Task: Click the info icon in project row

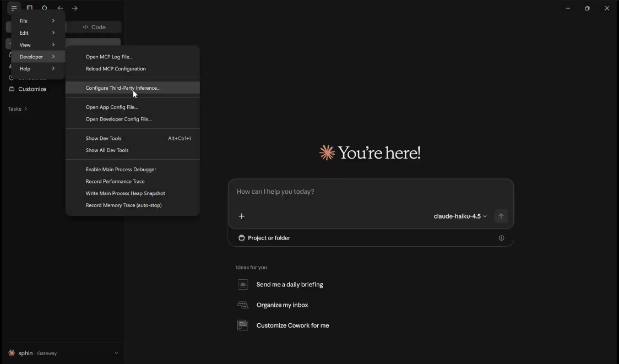Action: coord(501,238)
